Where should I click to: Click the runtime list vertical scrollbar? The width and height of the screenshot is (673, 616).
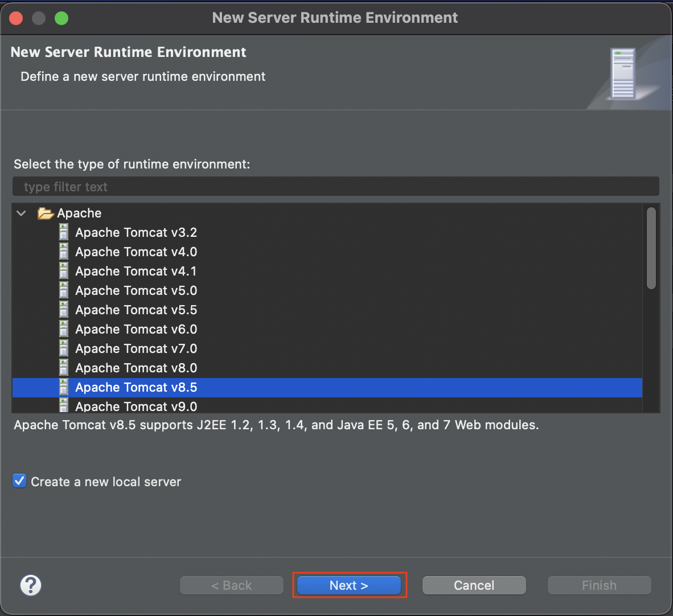[651, 248]
